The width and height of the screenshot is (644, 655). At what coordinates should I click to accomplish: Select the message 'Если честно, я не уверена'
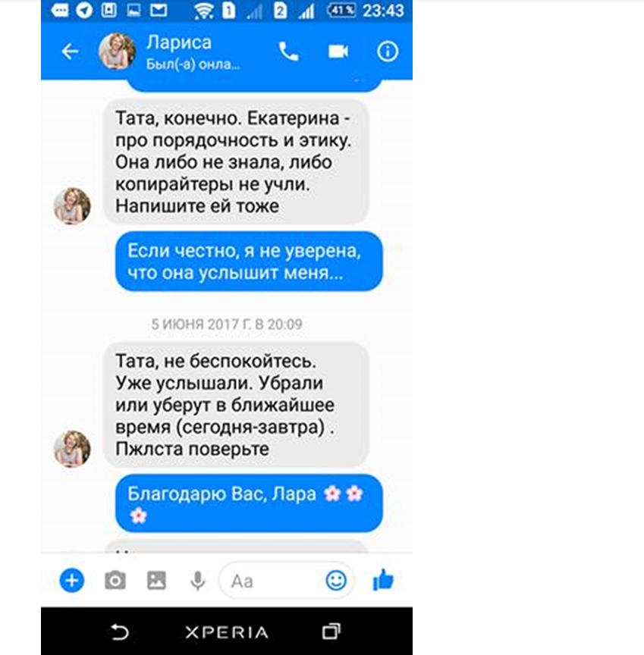[x=249, y=262]
